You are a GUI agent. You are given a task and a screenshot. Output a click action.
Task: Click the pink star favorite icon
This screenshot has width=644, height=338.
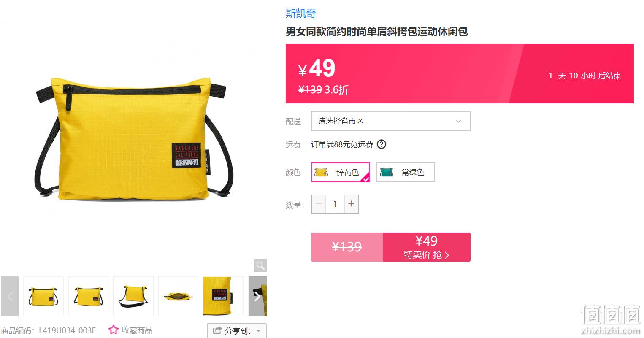(113, 330)
